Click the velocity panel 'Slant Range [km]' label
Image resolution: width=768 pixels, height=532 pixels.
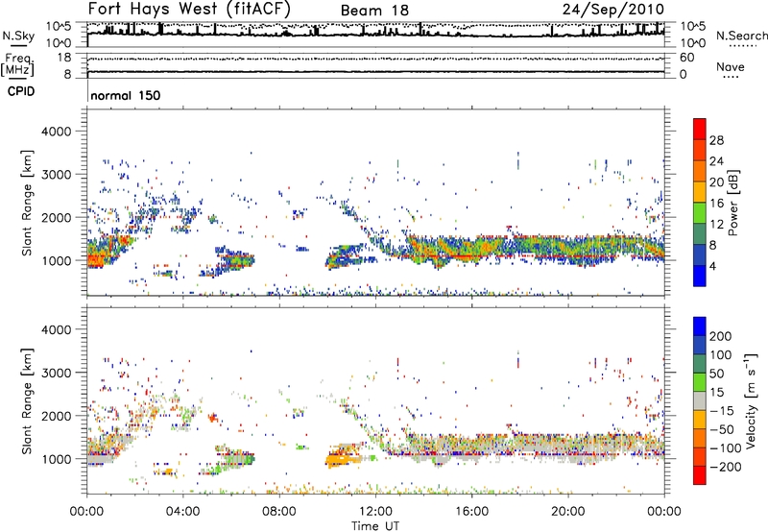tap(27, 400)
